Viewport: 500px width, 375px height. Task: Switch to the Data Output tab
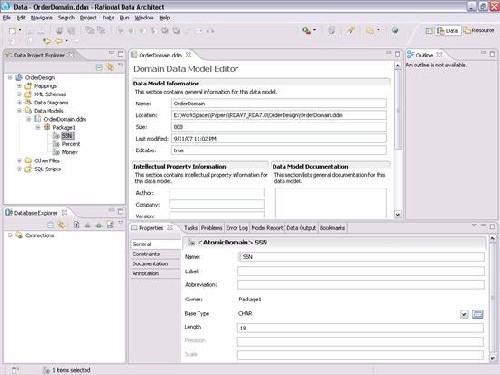[x=301, y=228]
